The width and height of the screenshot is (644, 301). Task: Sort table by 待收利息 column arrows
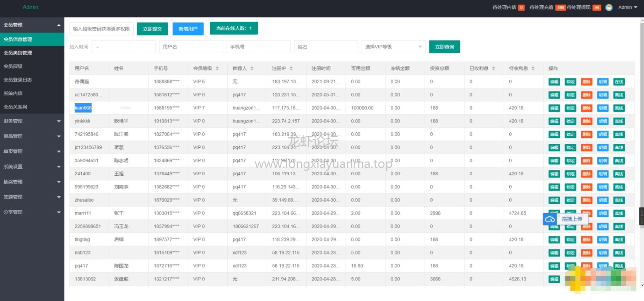pos(533,69)
